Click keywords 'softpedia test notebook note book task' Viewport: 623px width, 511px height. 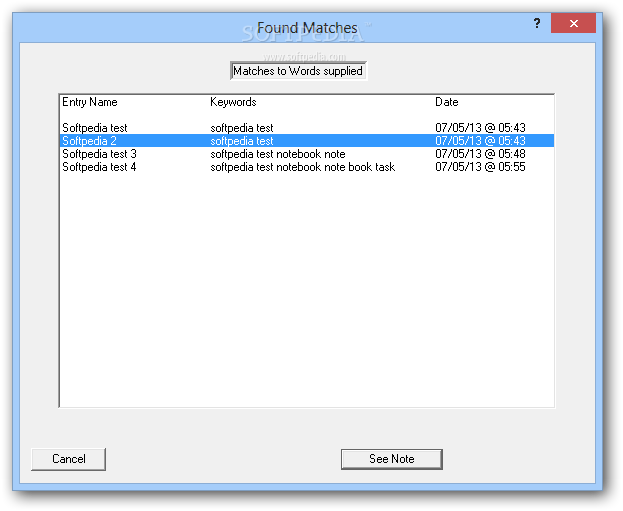(303, 167)
